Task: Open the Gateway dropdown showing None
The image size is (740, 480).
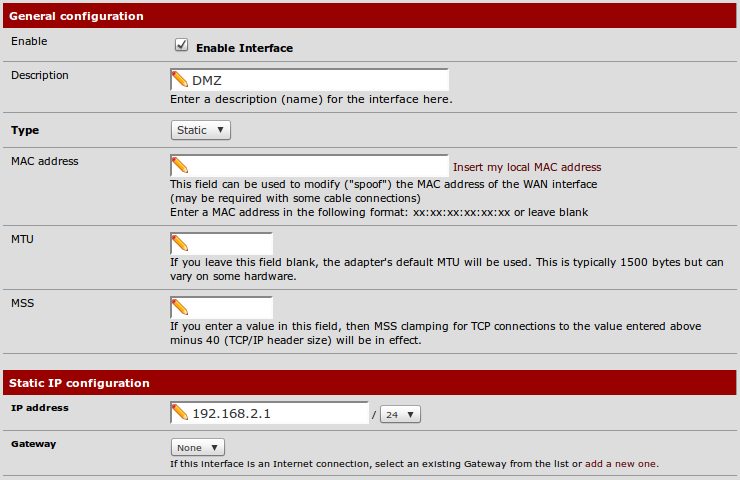Action: click(x=198, y=447)
